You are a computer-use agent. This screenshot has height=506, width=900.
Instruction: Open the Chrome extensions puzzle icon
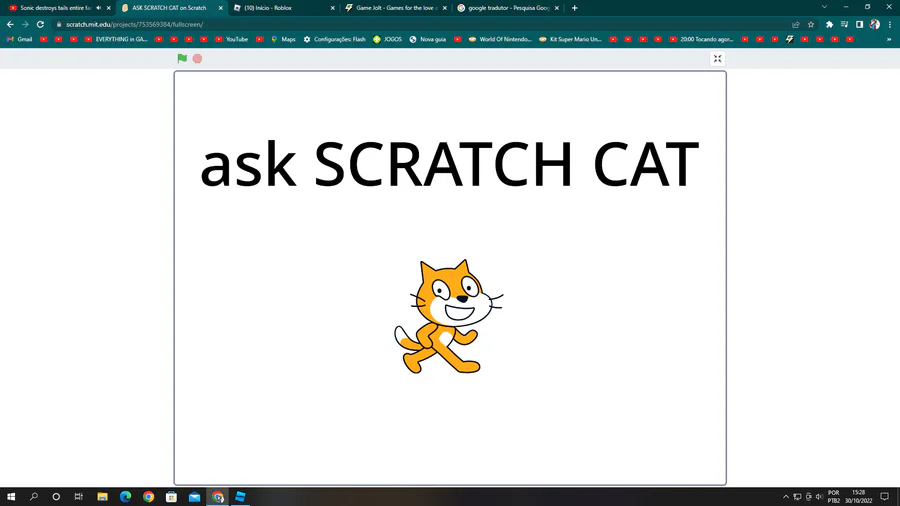click(x=829, y=25)
